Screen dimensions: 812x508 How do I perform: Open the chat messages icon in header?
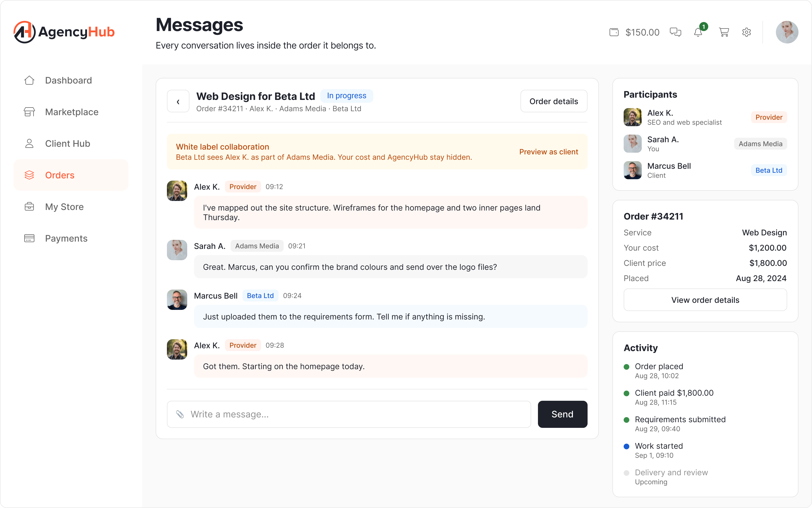point(675,32)
